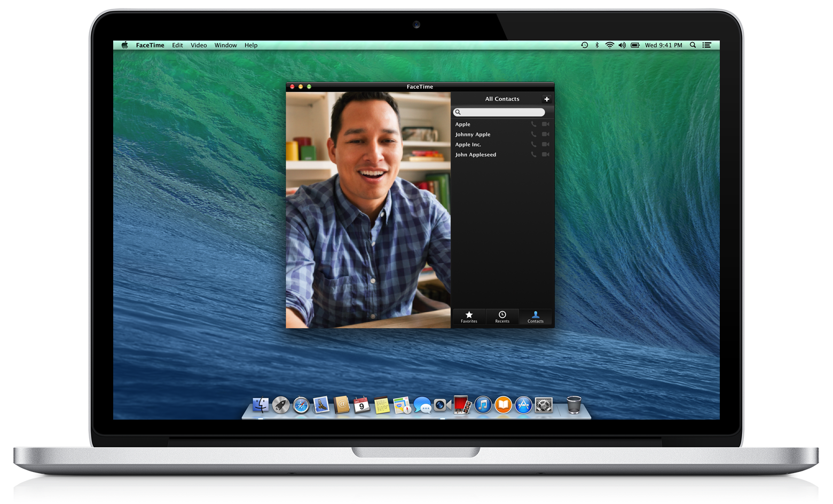Open the Apple menu

(x=124, y=45)
